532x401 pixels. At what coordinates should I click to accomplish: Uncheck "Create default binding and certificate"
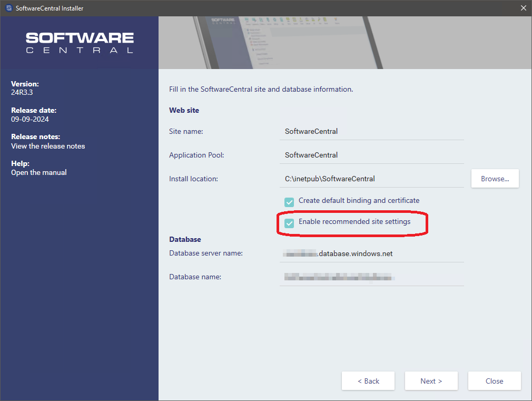[289, 202]
